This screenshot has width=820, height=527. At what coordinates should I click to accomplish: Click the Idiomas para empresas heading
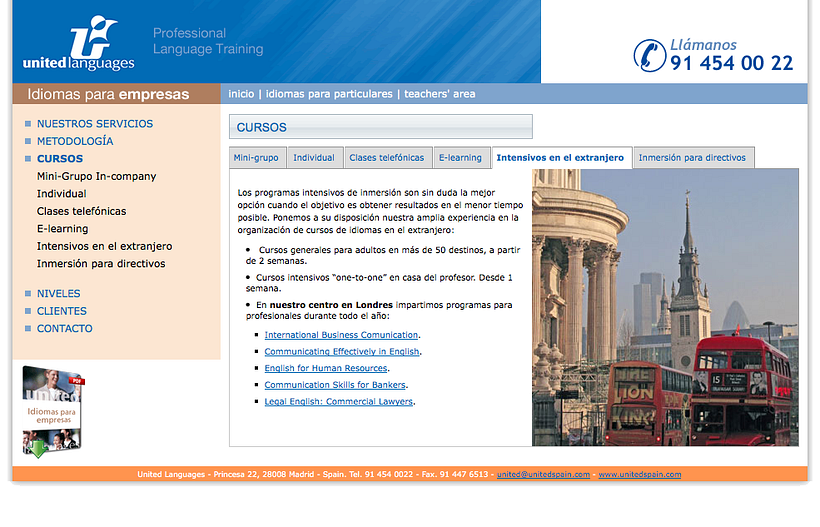pyautogui.click(x=108, y=94)
